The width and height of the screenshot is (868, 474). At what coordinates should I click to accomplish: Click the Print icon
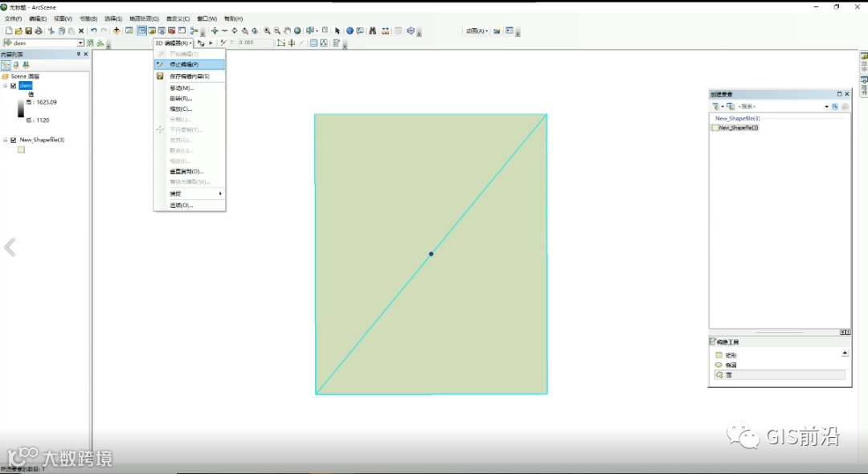coord(39,31)
